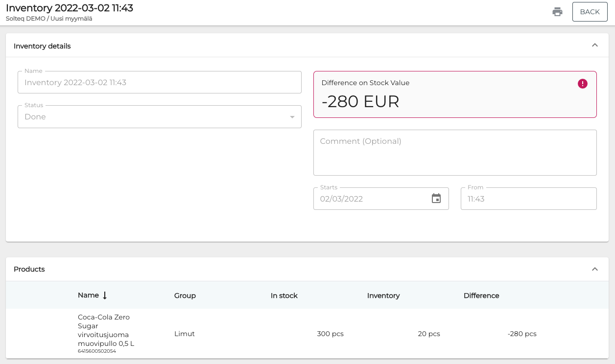Sort by the Group column header
This screenshot has height=364, width=615.
[x=185, y=296]
